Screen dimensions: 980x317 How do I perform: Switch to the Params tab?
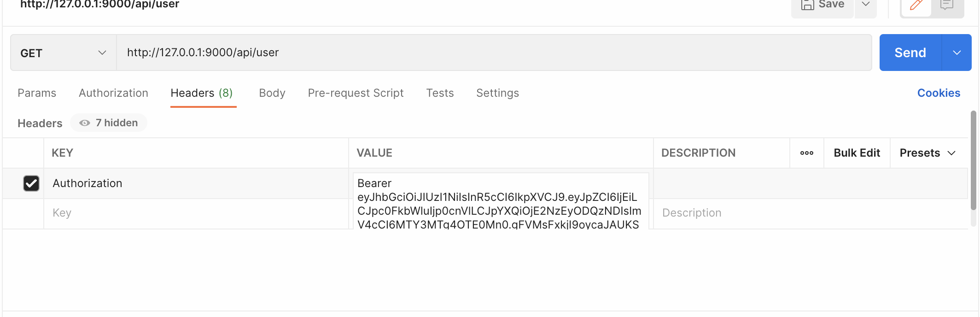click(36, 93)
